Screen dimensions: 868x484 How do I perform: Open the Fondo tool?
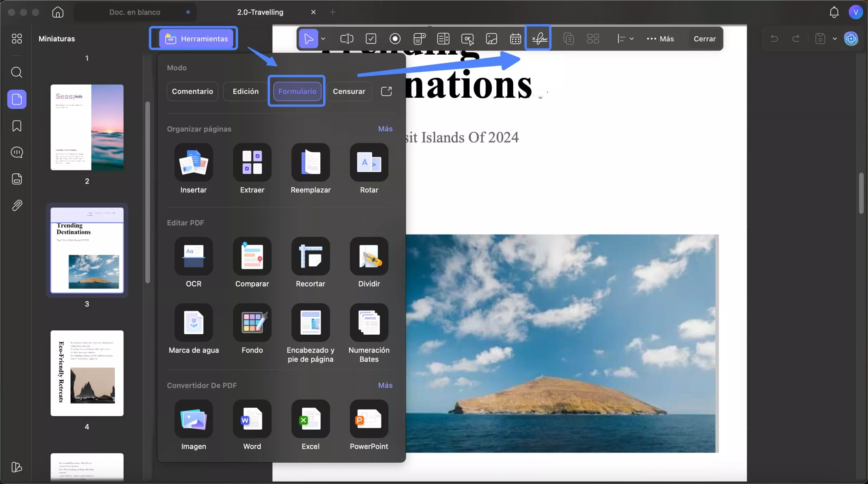click(x=252, y=329)
